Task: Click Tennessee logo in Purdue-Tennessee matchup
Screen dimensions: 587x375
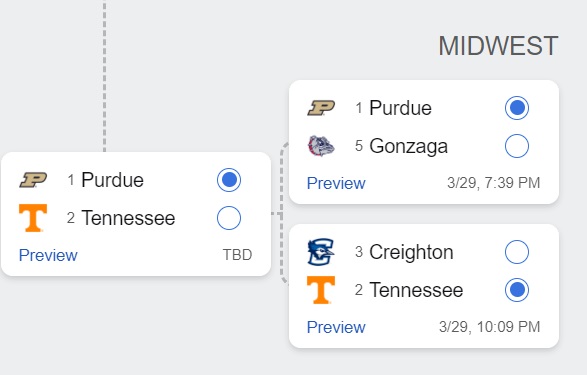Action: 33,218
